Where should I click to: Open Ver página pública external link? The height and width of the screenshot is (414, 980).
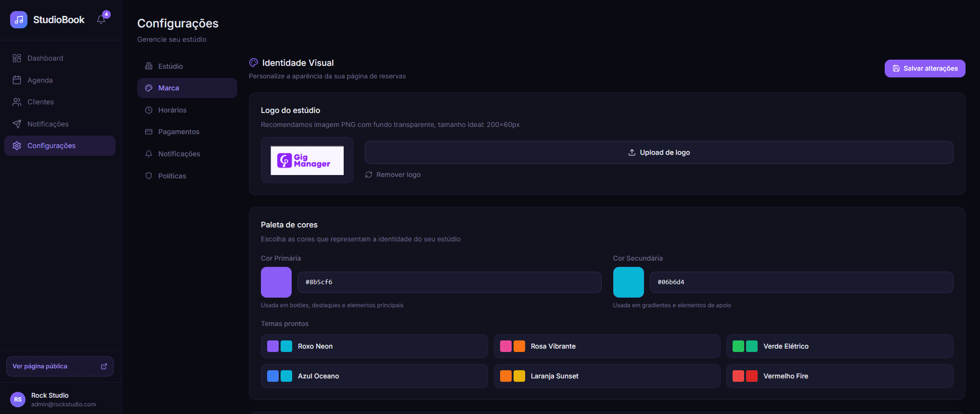click(x=60, y=366)
